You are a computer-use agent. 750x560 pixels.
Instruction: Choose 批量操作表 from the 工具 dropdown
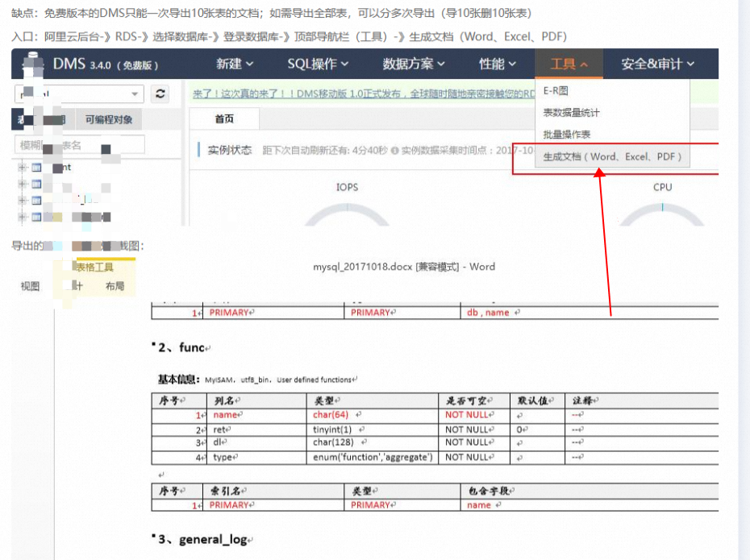click(x=566, y=135)
